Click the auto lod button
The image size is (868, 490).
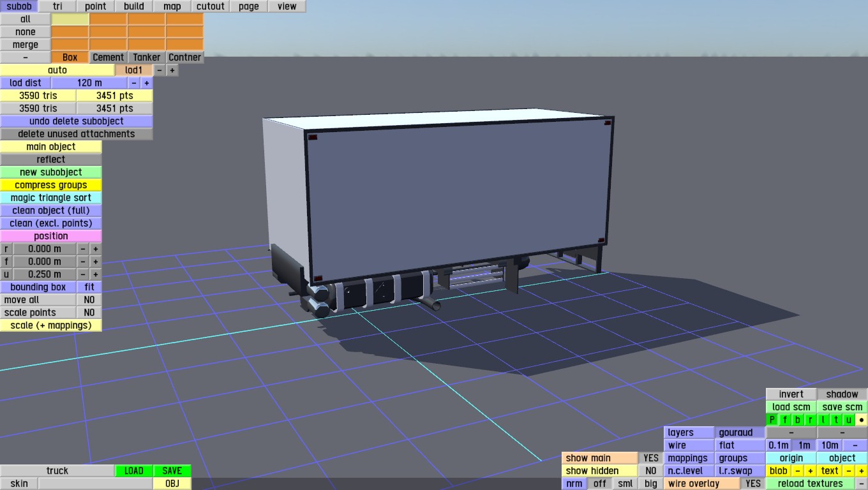pos(57,70)
